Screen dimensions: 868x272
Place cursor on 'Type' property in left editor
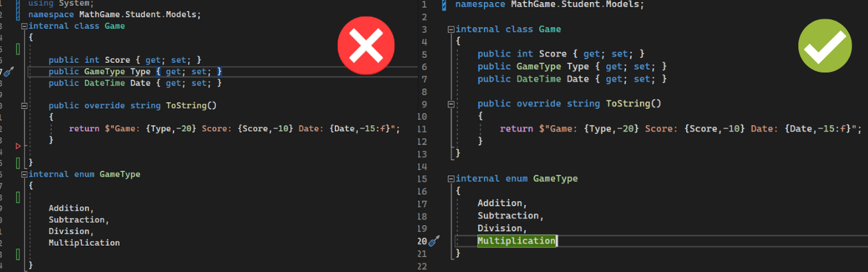[140, 72]
